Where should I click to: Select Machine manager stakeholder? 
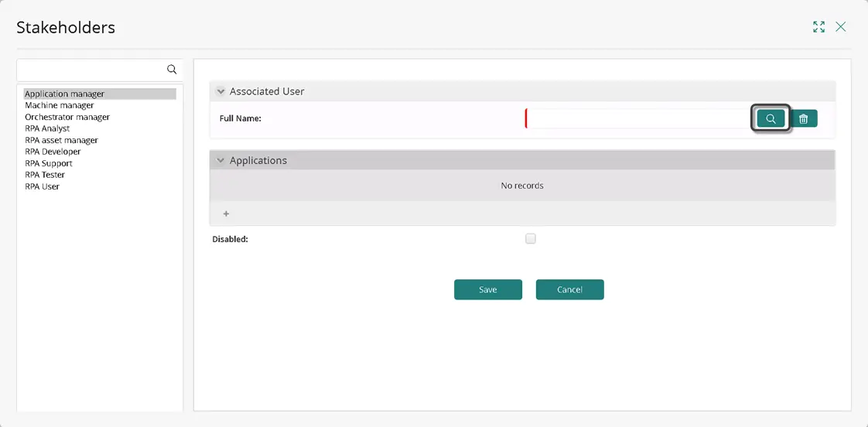click(60, 105)
